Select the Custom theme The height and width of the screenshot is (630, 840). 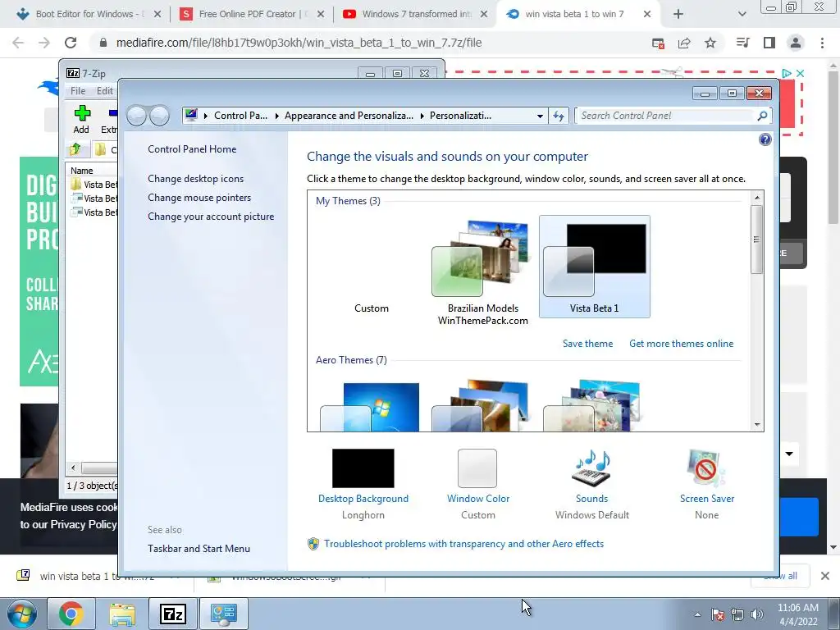click(x=372, y=267)
